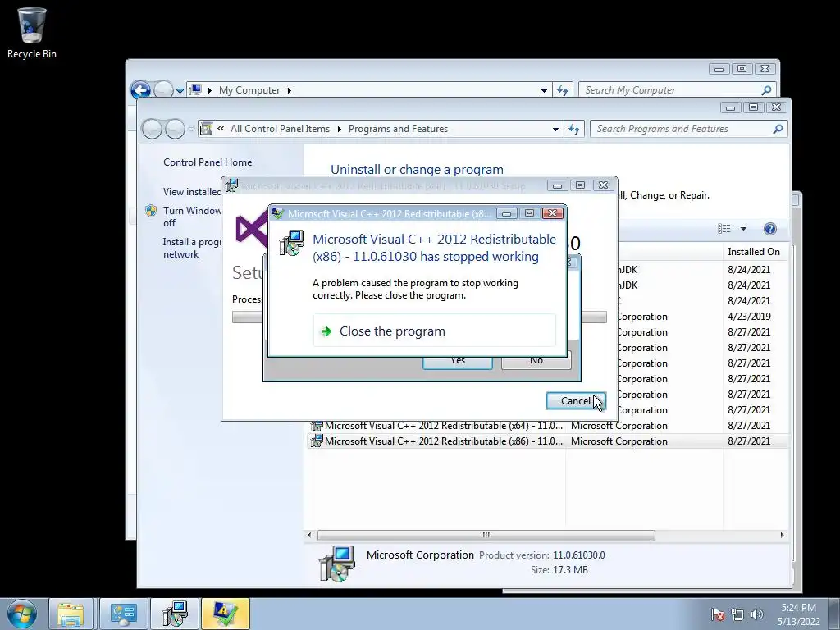Click the details pane installer icon
The image size is (840, 630).
[337, 564]
